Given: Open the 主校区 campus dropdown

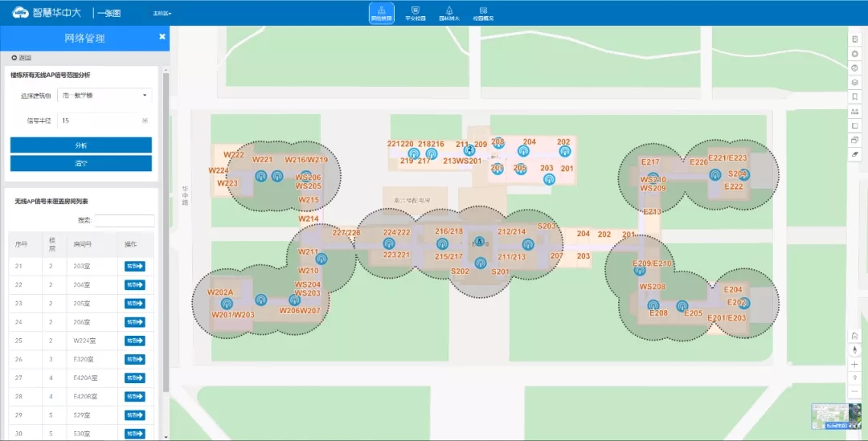Looking at the screenshot, I should coord(162,14).
